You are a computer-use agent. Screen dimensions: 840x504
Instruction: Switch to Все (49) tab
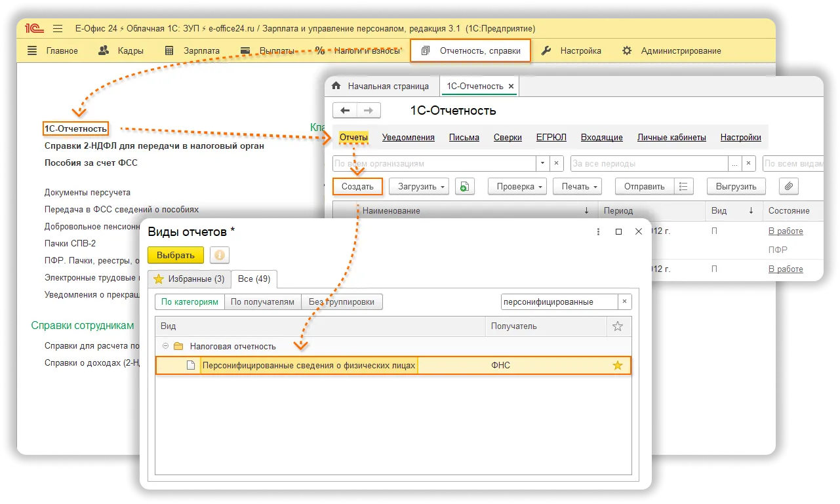pos(254,279)
